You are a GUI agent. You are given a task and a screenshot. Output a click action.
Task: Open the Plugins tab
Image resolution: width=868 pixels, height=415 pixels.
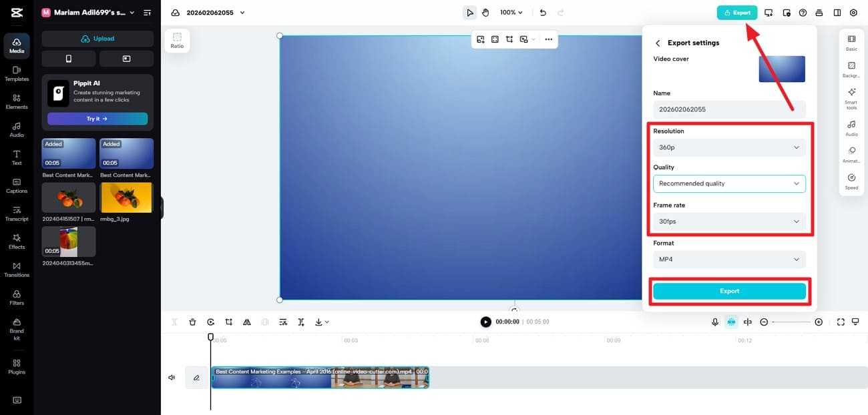coord(17,366)
